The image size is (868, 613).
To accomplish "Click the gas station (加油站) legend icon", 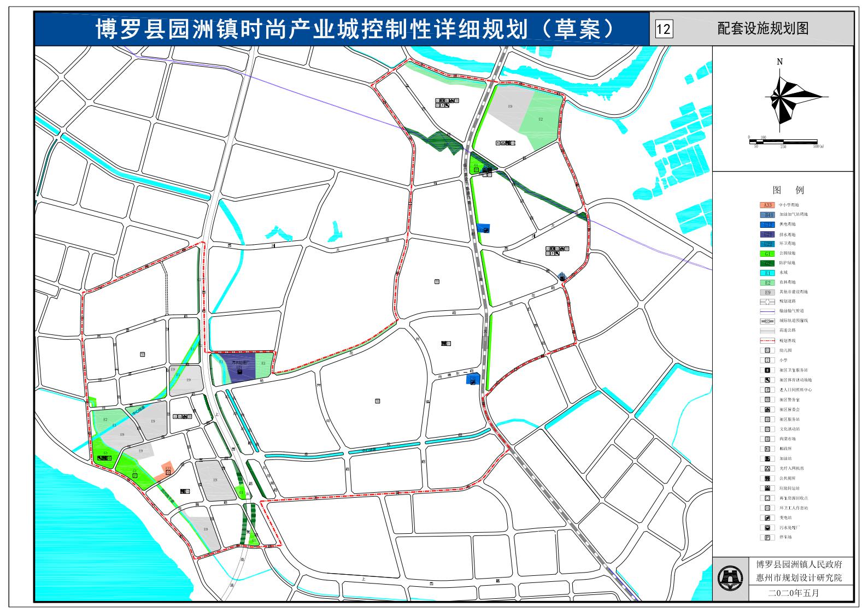I will pos(767,459).
